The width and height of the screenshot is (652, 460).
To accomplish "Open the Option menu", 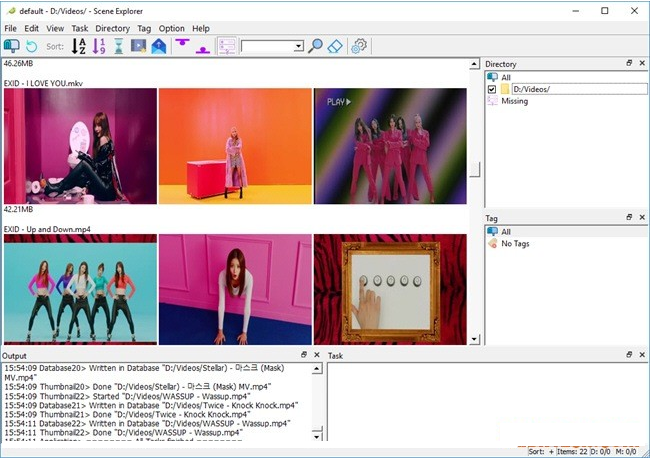I will point(171,28).
